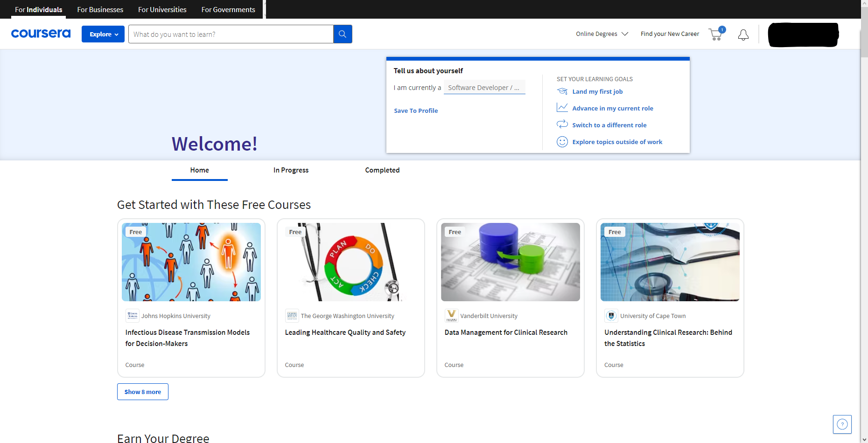Click the help question mark icon
The image size is (868, 443).
[842, 424]
